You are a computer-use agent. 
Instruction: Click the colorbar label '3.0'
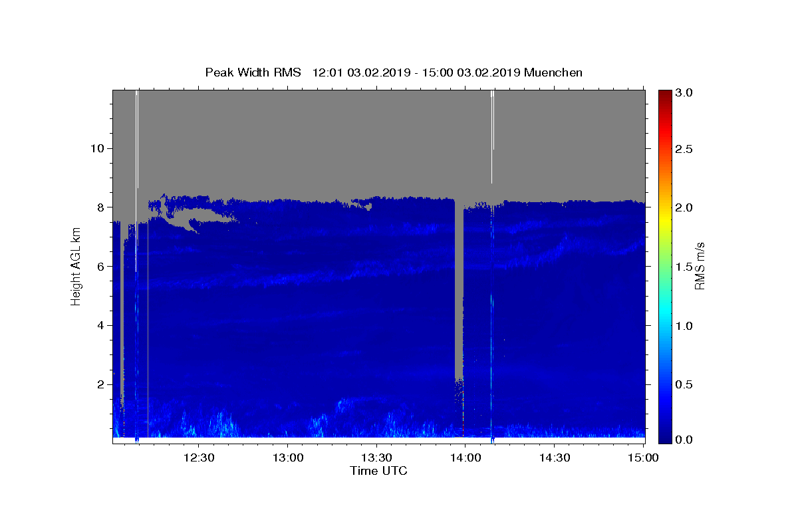684,93
